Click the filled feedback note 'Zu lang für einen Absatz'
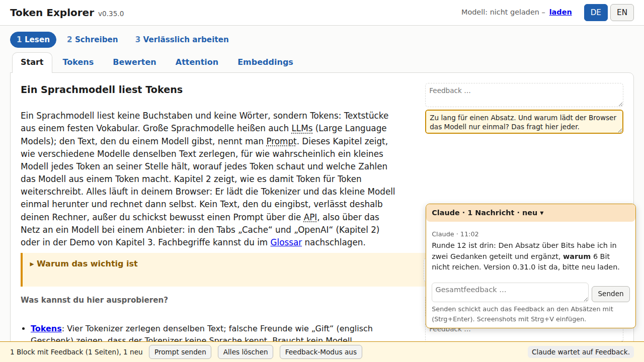Viewport: 644px width, 362px height. pyautogui.click(x=524, y=122)
